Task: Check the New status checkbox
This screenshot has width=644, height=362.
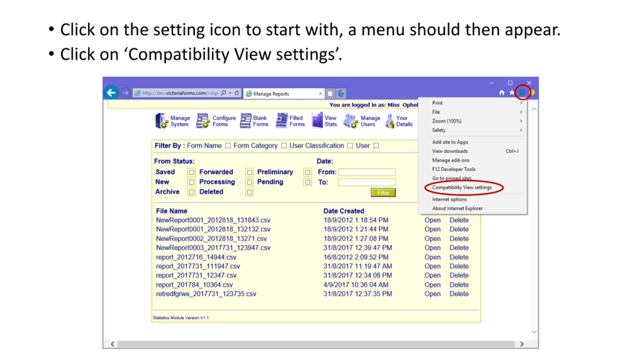Action: click(191, 182)
